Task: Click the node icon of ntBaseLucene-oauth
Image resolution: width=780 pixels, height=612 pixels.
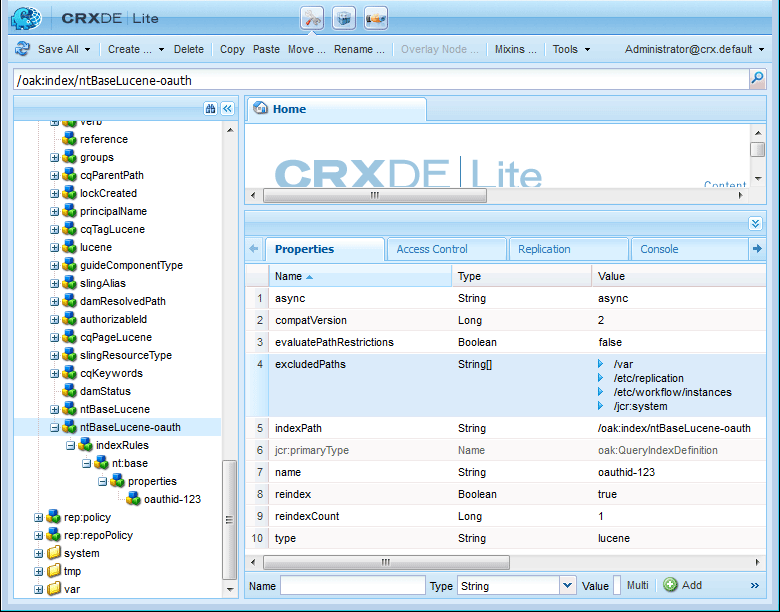Action: [69, 427]
